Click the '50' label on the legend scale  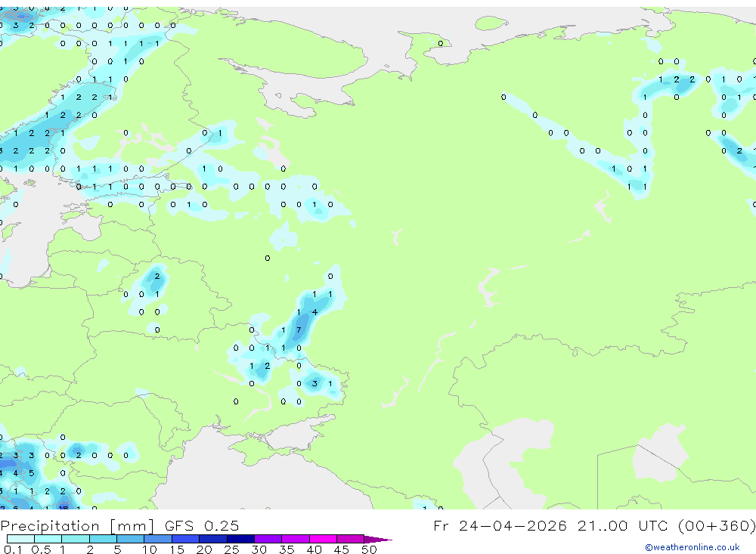[x=369, y=549]
